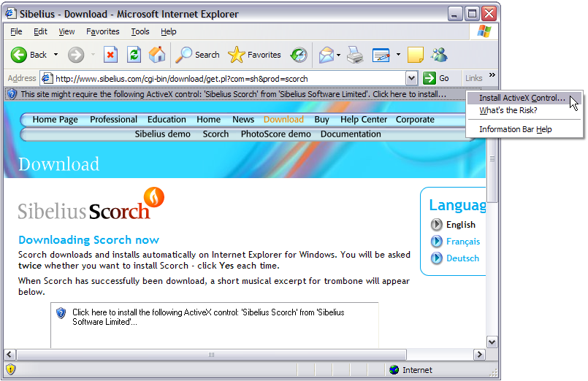Open the Discuss yellow note icon

point(416,55)
